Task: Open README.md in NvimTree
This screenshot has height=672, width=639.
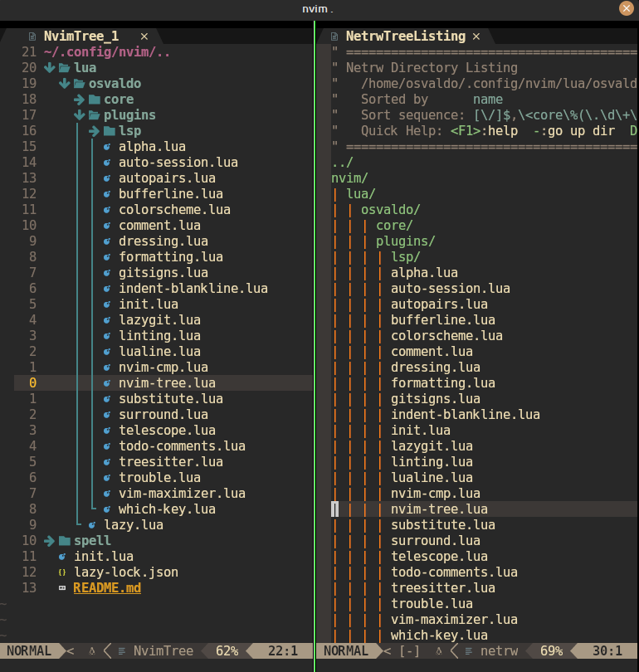Action: [x=107, y=588]
